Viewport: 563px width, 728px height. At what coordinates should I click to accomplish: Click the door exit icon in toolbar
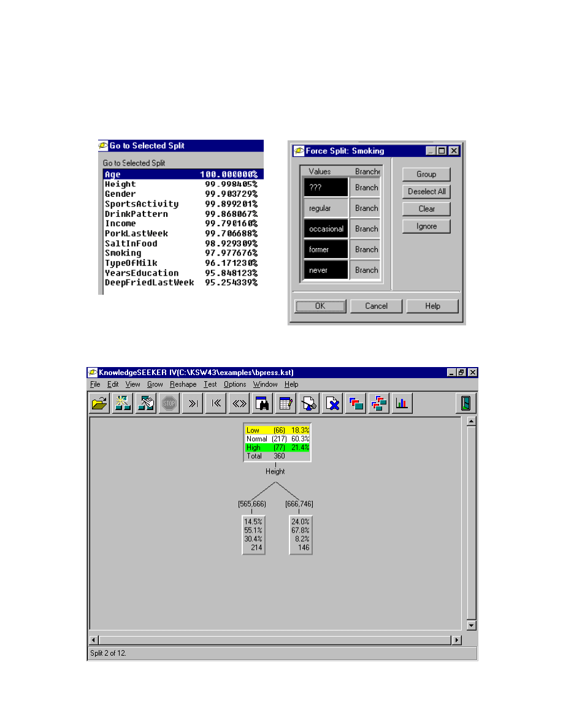(465, 403)
